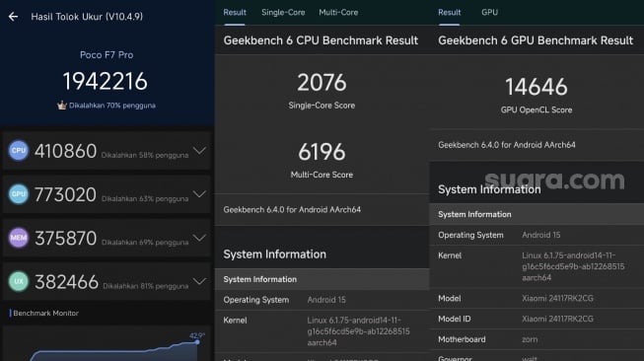The height and width of the screenshot is (361, 644).
Task: Expand the MEM 375870 score details
Action: click(199, 238)
